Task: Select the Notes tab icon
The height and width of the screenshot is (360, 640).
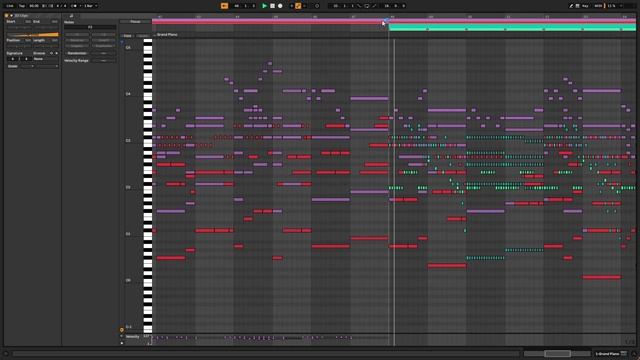Action: [71, 16]
